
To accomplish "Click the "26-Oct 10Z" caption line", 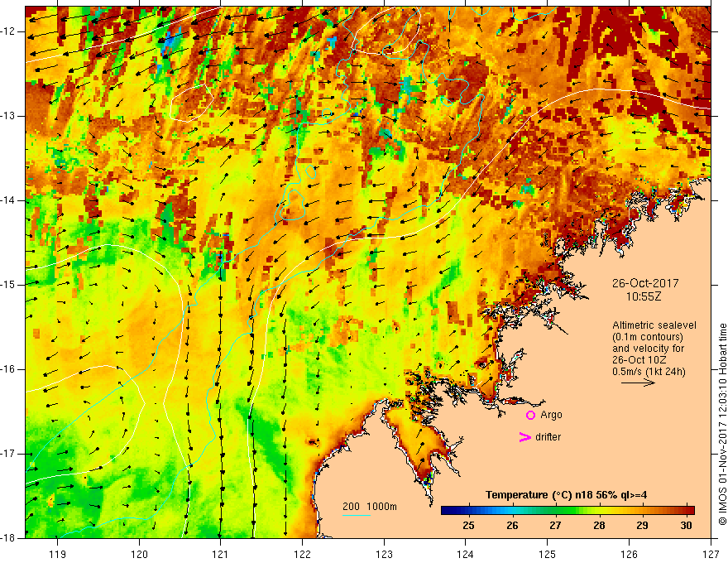I will [639, 359].
